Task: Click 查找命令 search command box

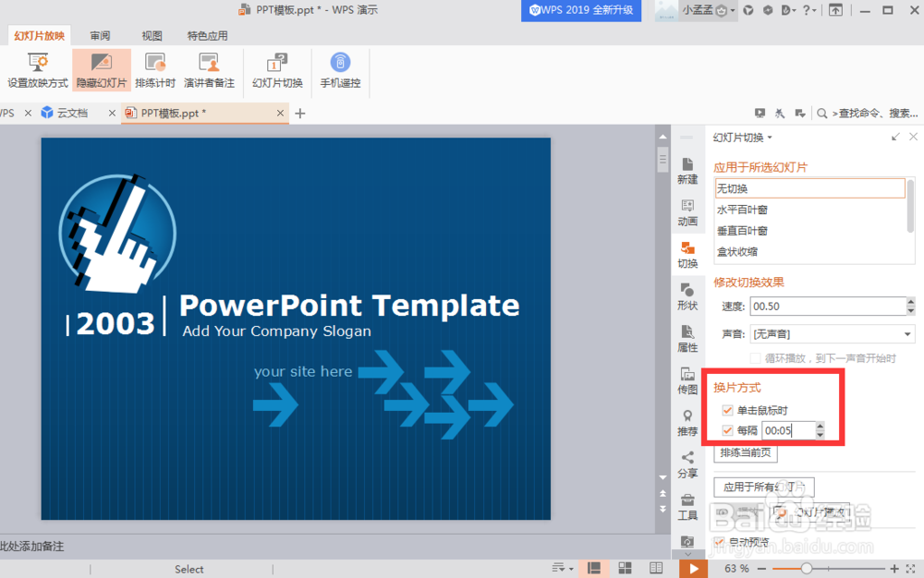Action: [x=875, y=113]
